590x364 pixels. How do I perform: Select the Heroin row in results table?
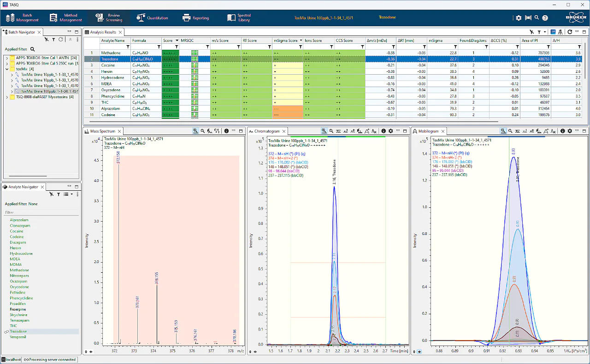tap(333, 71)
